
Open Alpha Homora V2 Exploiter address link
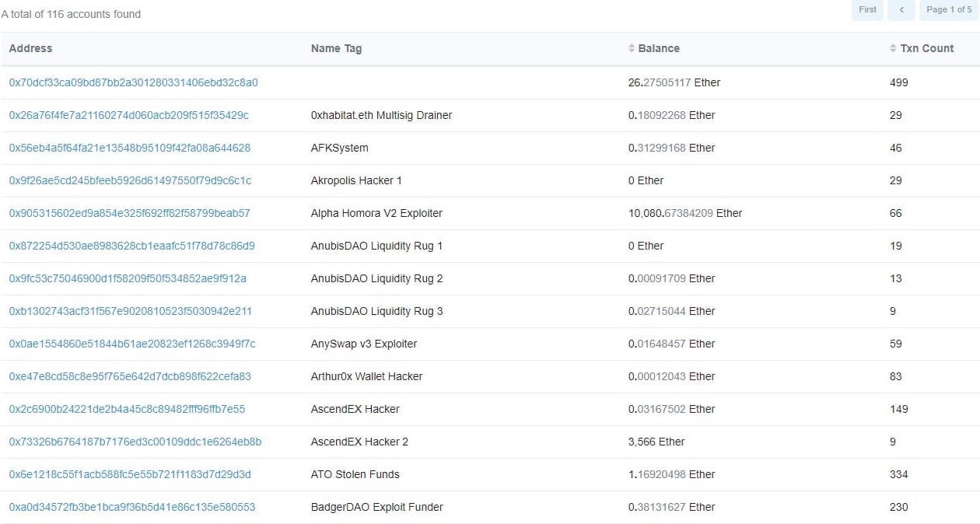tap(129, 213)
